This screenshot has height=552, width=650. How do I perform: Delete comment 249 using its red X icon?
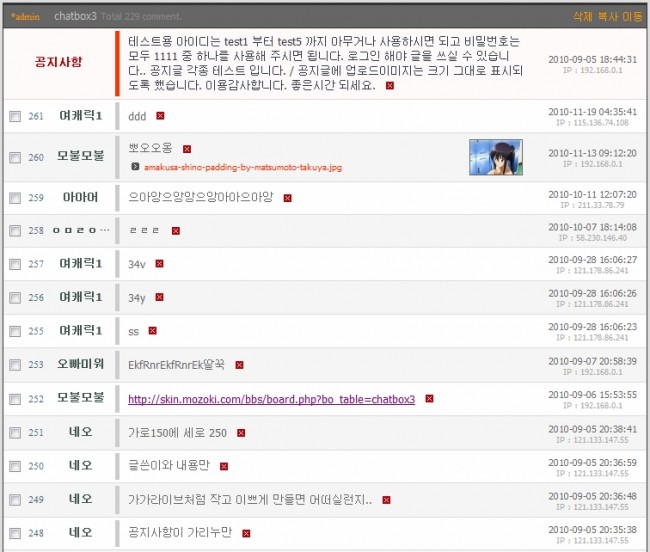[386, 500]
